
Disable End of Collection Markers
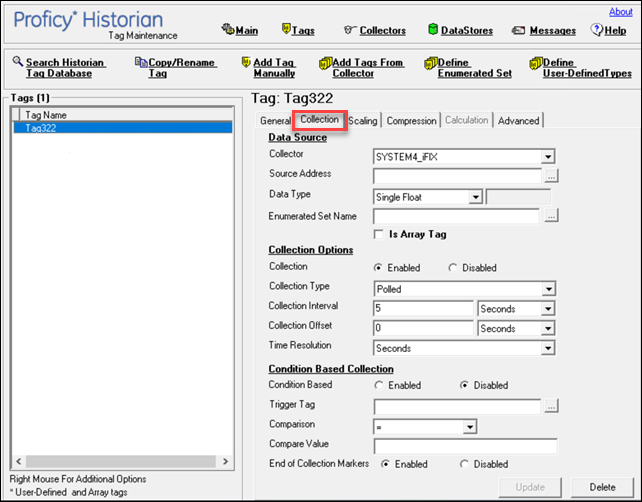pos(464,464)
